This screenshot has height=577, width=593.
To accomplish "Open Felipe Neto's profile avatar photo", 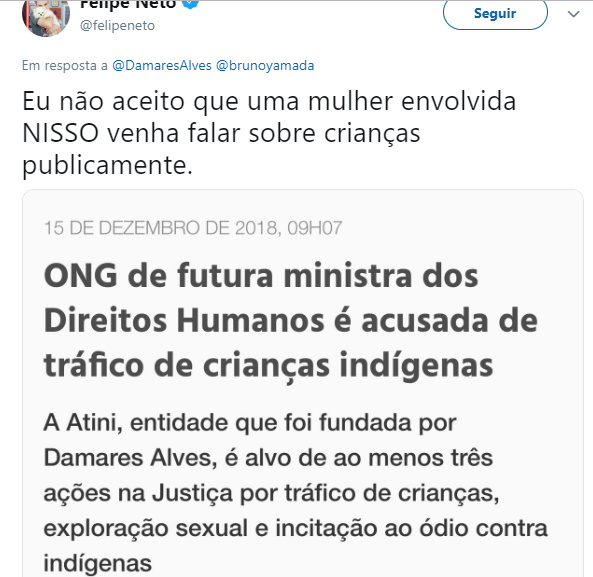I will [x=46, y=17].
